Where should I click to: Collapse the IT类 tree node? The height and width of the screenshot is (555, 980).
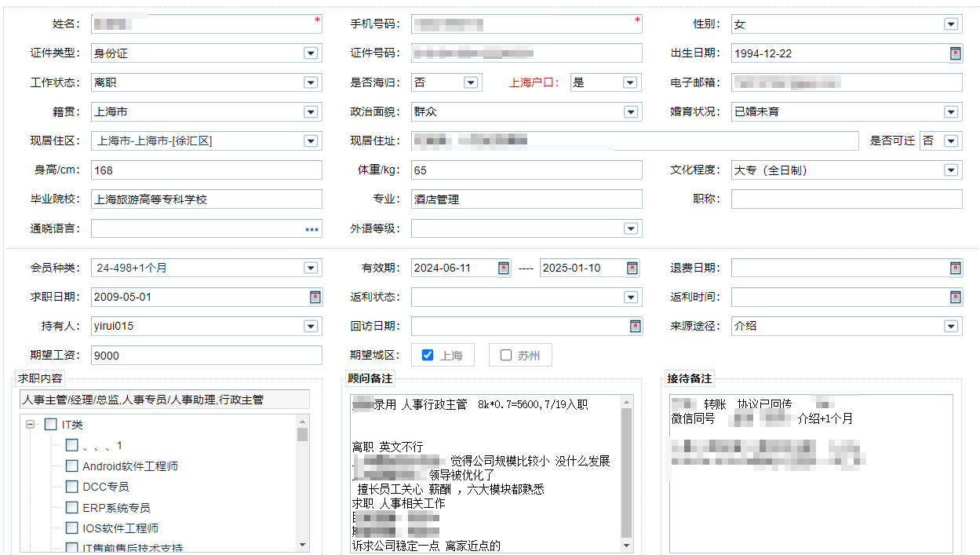click(x=31, y=425)
